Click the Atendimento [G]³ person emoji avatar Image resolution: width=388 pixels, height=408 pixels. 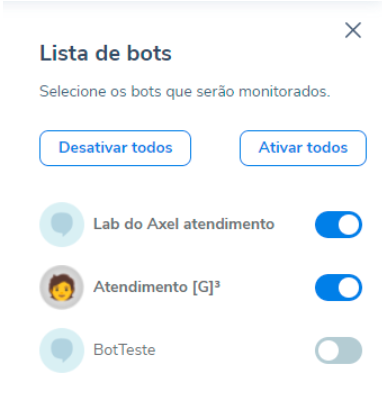[62, 287]
